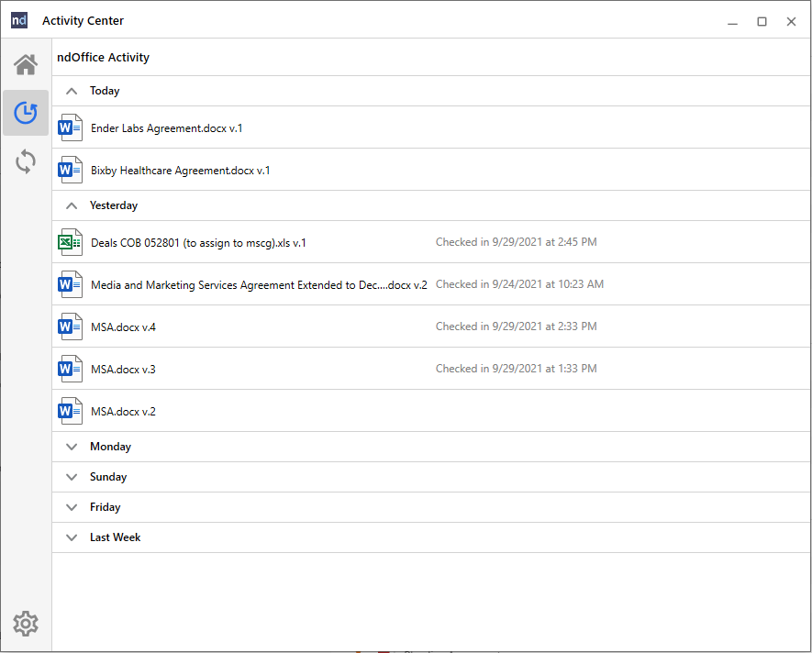The image size is (812, 653).
Task: Expand the Friday section
Action: coord(71,507)
